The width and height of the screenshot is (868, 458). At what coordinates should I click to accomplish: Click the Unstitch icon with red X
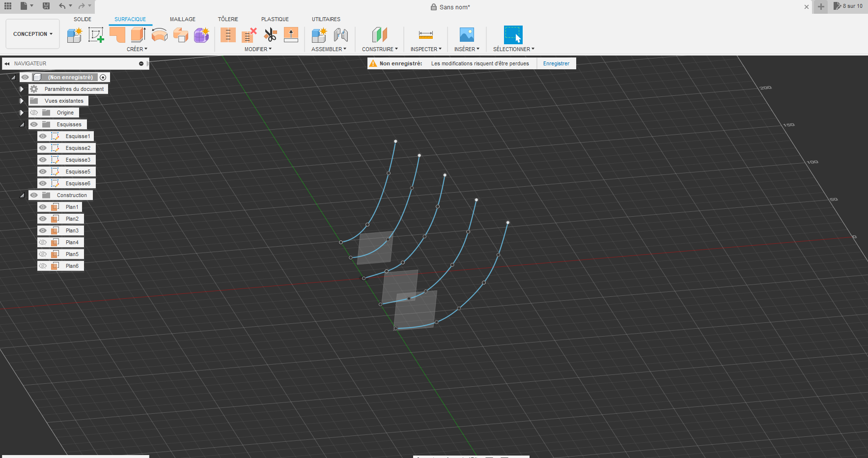pos(249,35)
